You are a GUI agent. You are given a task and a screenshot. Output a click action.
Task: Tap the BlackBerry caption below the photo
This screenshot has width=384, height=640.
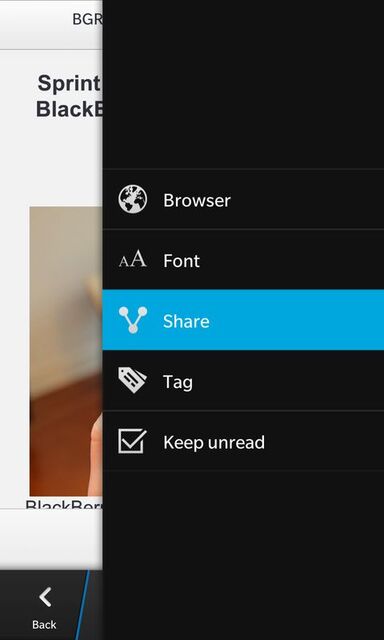64,505
